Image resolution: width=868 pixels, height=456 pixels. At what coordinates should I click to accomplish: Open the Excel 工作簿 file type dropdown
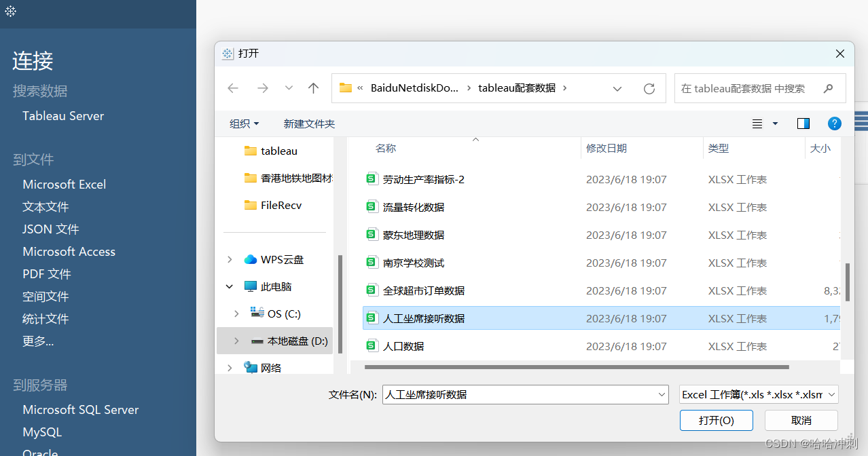click(759, 394)
